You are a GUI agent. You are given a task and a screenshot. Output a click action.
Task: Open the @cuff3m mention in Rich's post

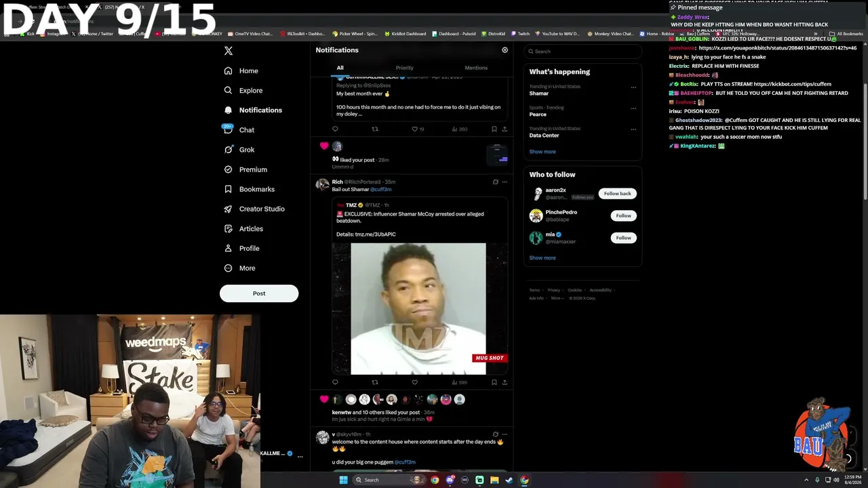tap(381, 190)
